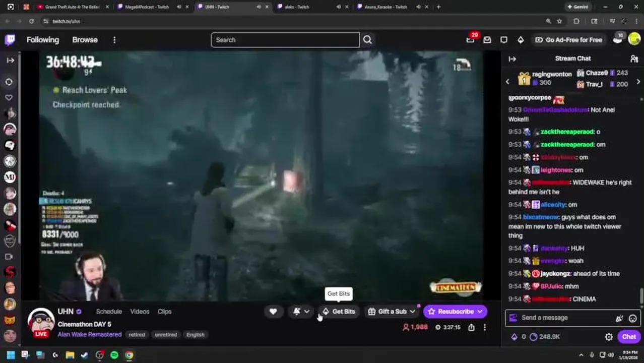644x363 pixels.
Task: Show next gift leaderboard entry
Action: pos(638,82)
